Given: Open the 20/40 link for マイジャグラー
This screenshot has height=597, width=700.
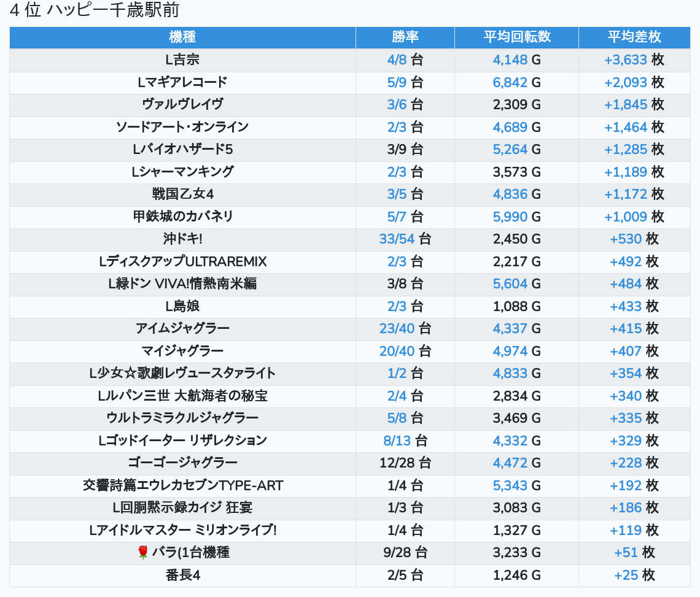Looking at the screenshot, I should tap(397, 351).
